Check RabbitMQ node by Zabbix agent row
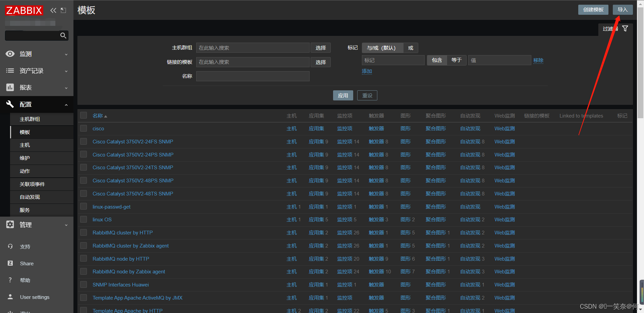This screenshot has height=313, width=644. coord(84,271)
